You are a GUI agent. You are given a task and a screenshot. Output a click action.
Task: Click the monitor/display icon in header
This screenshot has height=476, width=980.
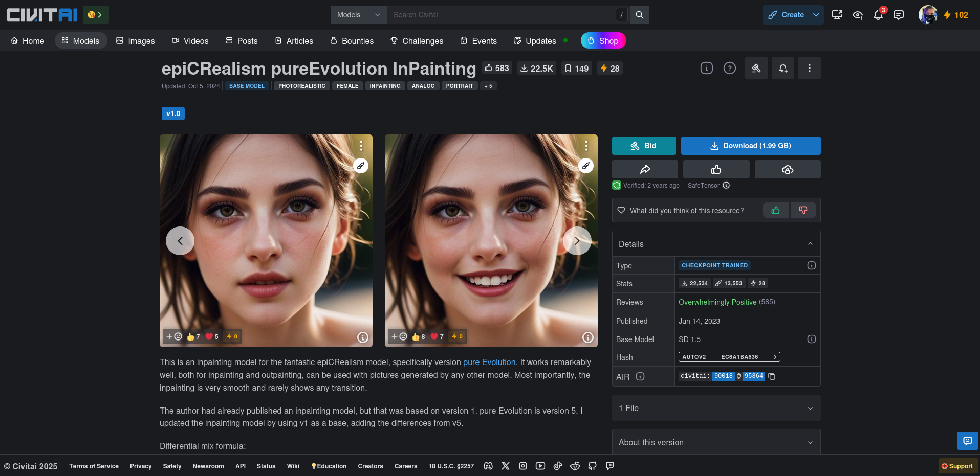(x=837, y=15)
